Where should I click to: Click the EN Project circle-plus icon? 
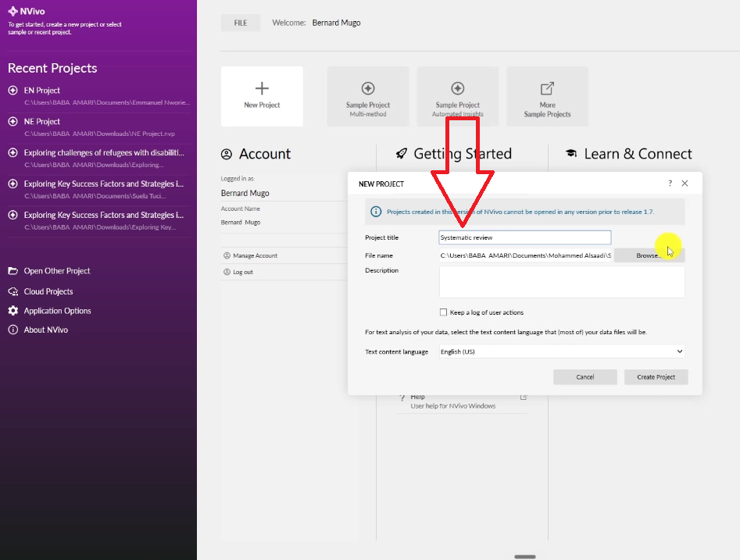(x=13, y=90)
